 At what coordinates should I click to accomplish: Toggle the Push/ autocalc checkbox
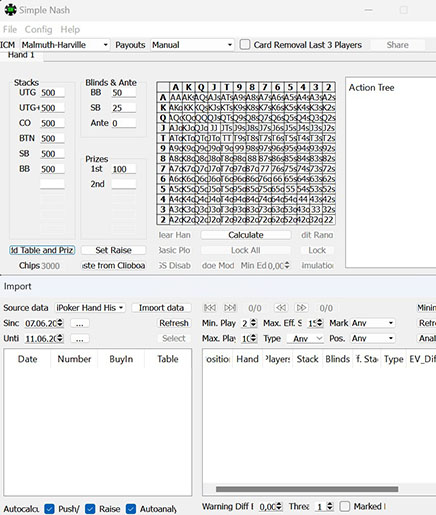pos(49,509)
